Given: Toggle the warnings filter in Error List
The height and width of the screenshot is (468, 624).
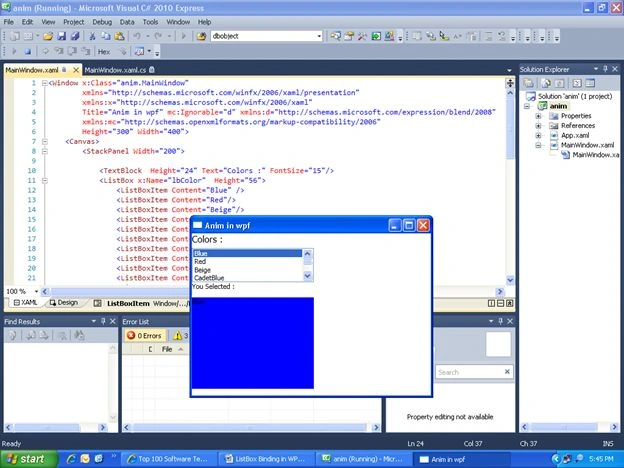Looking at the screenshot, I should [180, 335].
